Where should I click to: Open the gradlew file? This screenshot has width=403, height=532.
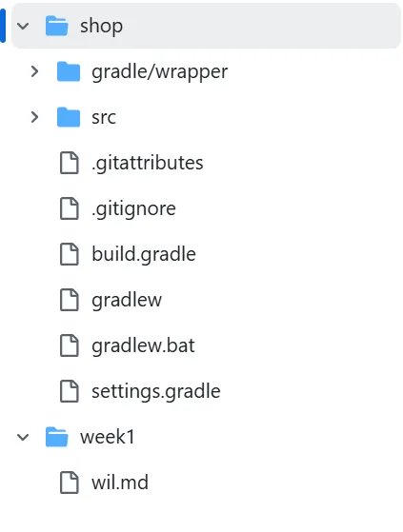pos(127,301)
